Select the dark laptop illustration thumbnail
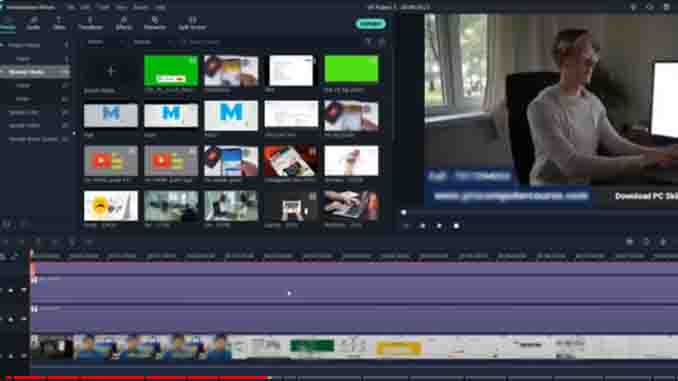Image resolution: width=678 pixels, height=381 pixels. pos(291,206)
